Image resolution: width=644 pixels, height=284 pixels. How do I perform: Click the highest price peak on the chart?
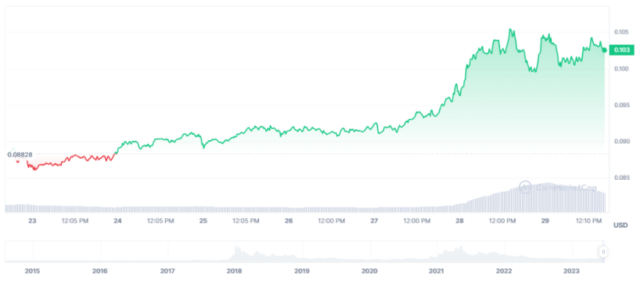510,29
